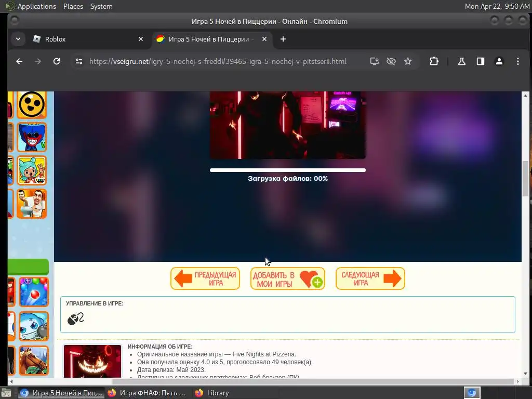Open the bubble shooter game icon
The image size is (532, 399).
click(x=34, y=292)
